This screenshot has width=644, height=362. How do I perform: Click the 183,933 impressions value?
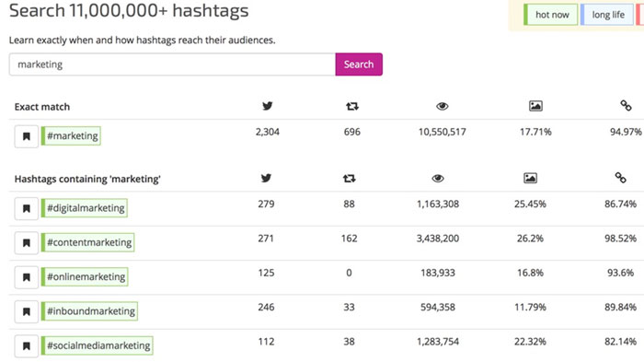click(438, 273)
